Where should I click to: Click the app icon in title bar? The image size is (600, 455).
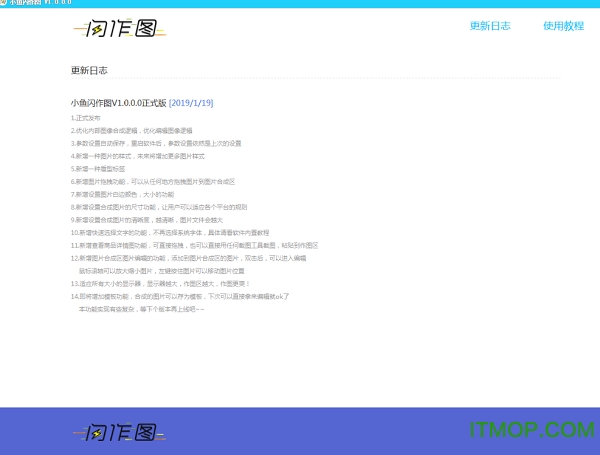click(x=3, y=2)
